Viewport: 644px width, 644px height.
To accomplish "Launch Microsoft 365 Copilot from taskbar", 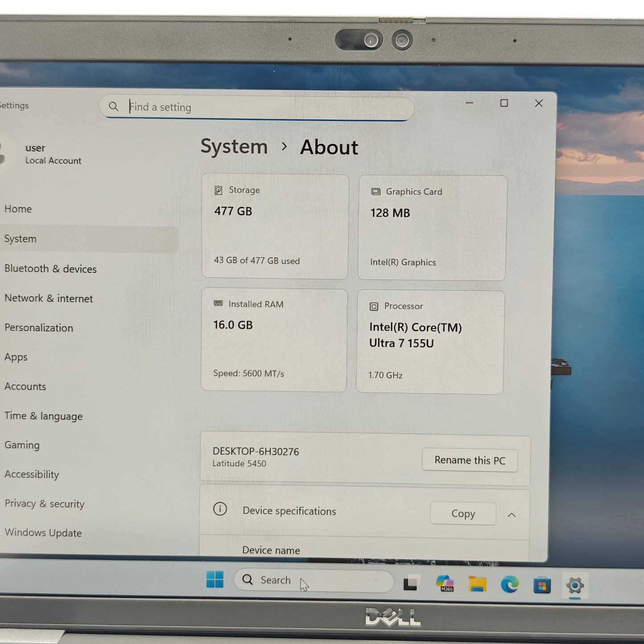I will 445,583.
